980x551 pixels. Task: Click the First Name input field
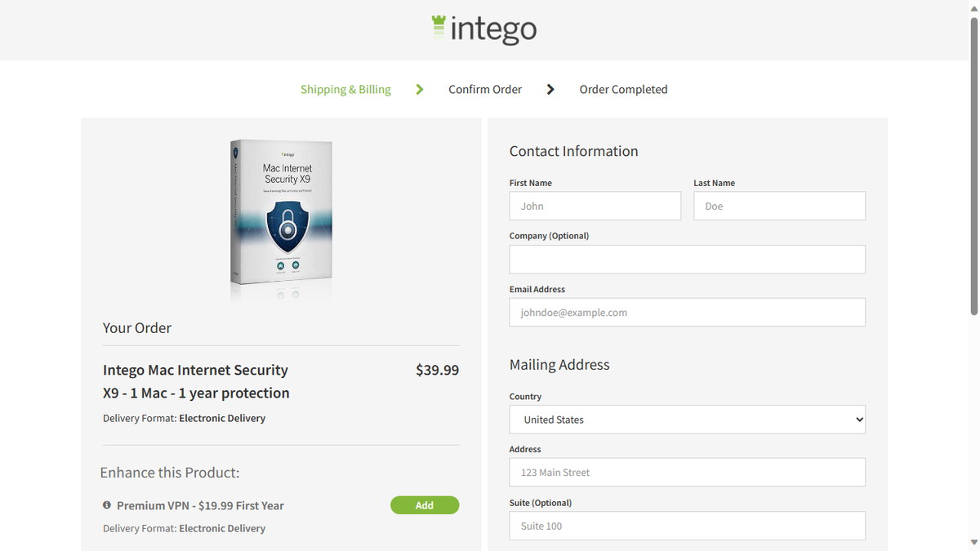click(595, 206)
